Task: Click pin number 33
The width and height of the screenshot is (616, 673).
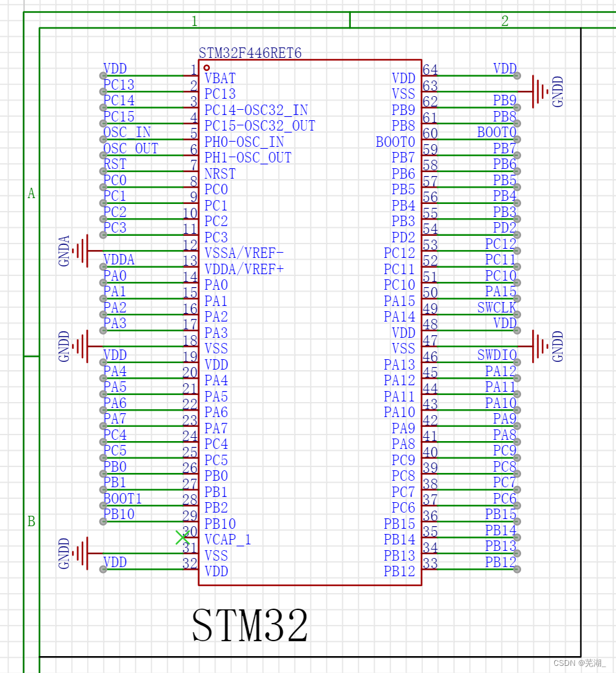Action: pos(430,563)
